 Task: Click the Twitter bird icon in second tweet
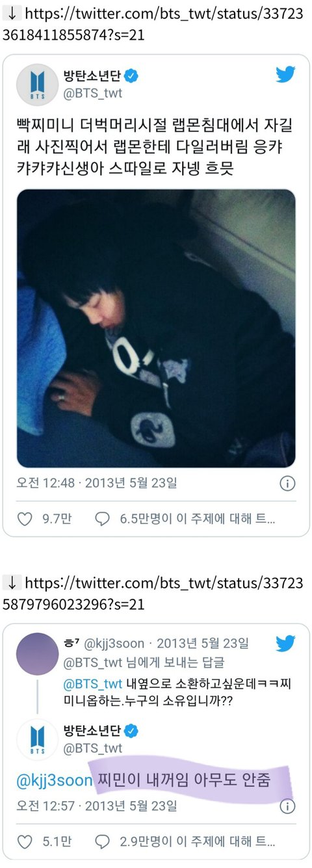(285, 643)
